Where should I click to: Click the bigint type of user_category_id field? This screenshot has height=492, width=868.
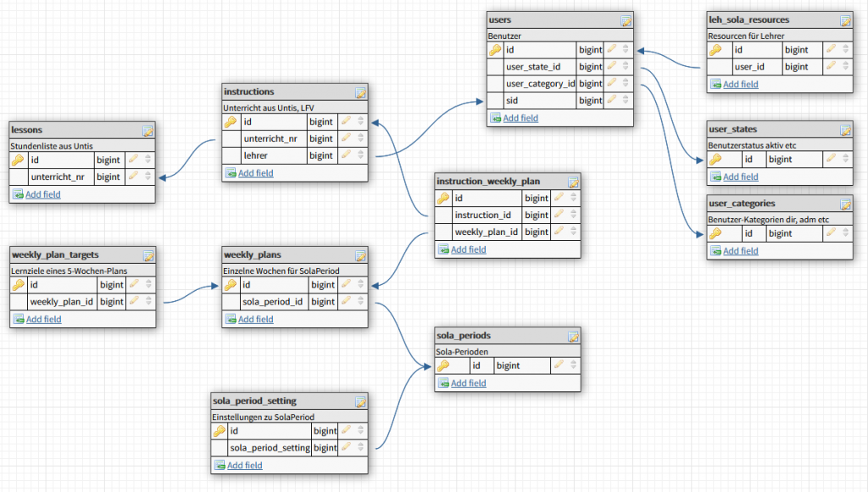click(x=591, y=84)
